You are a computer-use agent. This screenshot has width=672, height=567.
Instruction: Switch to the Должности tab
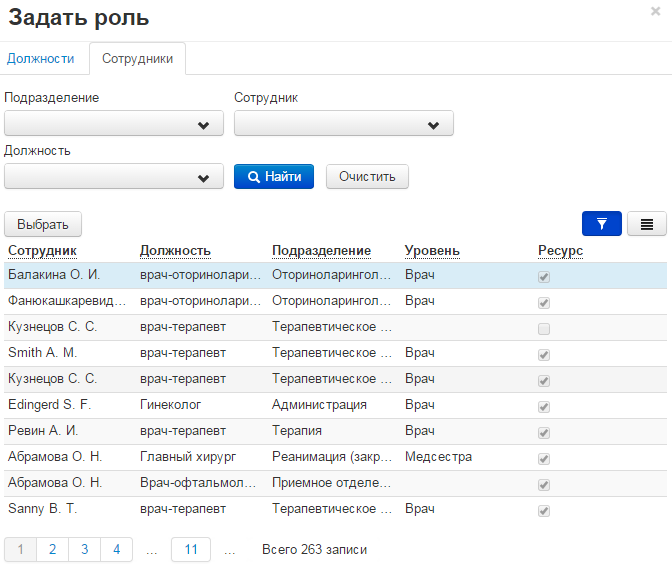(41, 58)
